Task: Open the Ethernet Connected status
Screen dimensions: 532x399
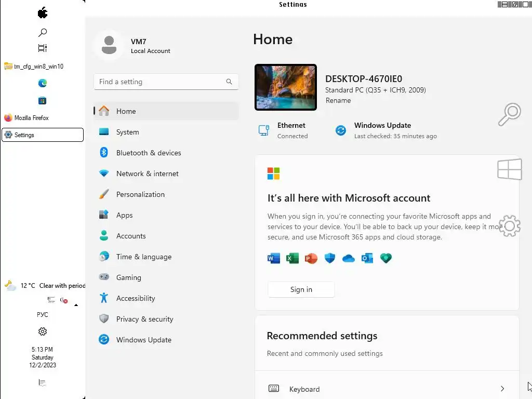Action: [x=283, y=130]
